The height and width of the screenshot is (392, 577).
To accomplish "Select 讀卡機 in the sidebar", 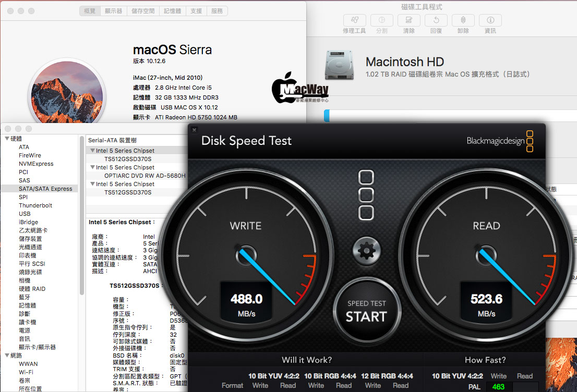I will pyautogui.click(x=27, y=322).
